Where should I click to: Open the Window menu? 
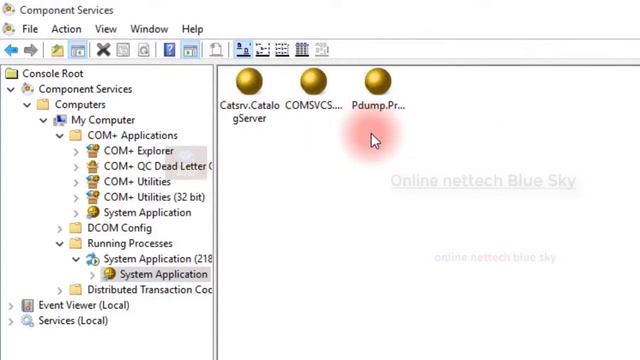[x=149, y=29]
